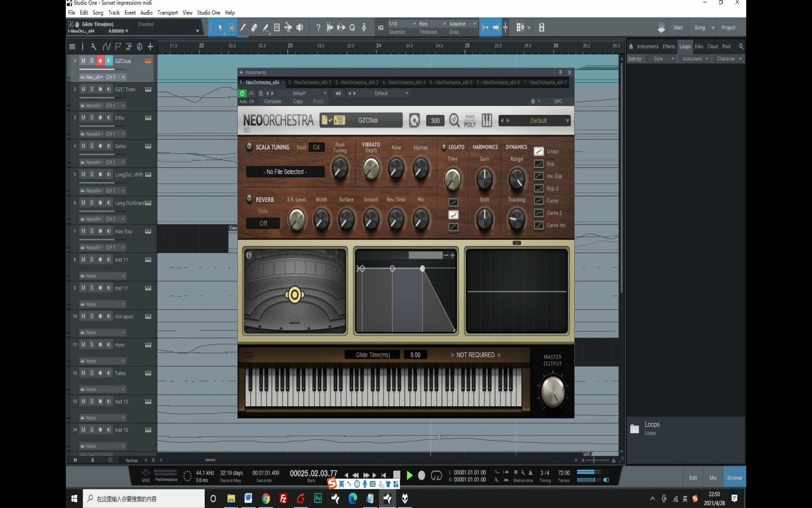The height and width of the screenshot is (508, 812).
Task: Click the plugin Copy button
Action: point(298,102)
